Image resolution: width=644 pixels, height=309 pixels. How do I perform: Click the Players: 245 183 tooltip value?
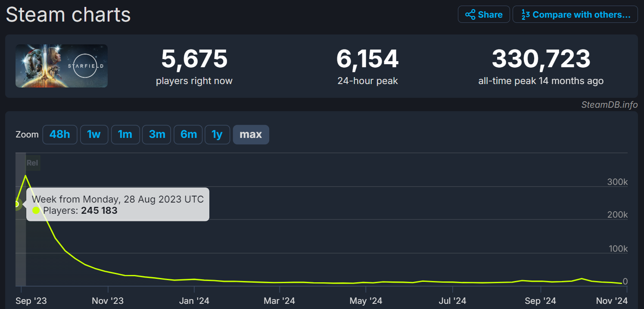point(80,211)
